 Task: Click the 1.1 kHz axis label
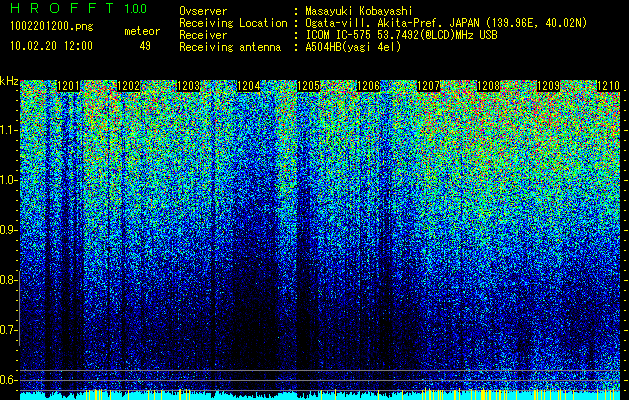click(x=8, y=130)
